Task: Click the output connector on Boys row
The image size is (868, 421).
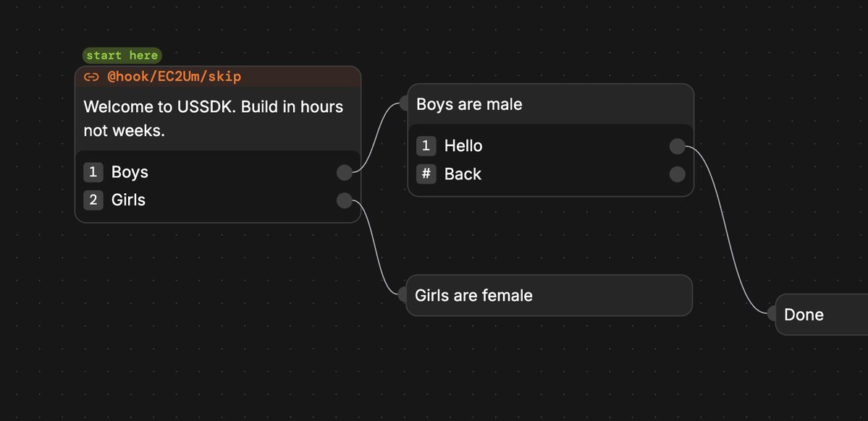Action: [345, 173]
